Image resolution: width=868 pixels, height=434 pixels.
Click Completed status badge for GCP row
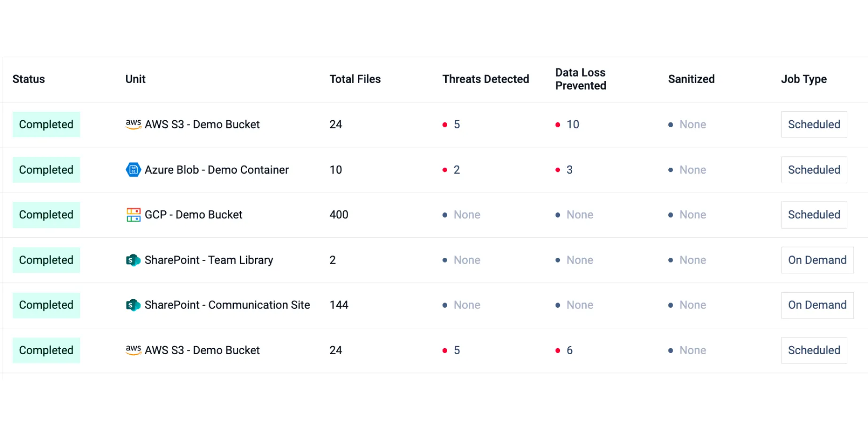tap(46, 215)
